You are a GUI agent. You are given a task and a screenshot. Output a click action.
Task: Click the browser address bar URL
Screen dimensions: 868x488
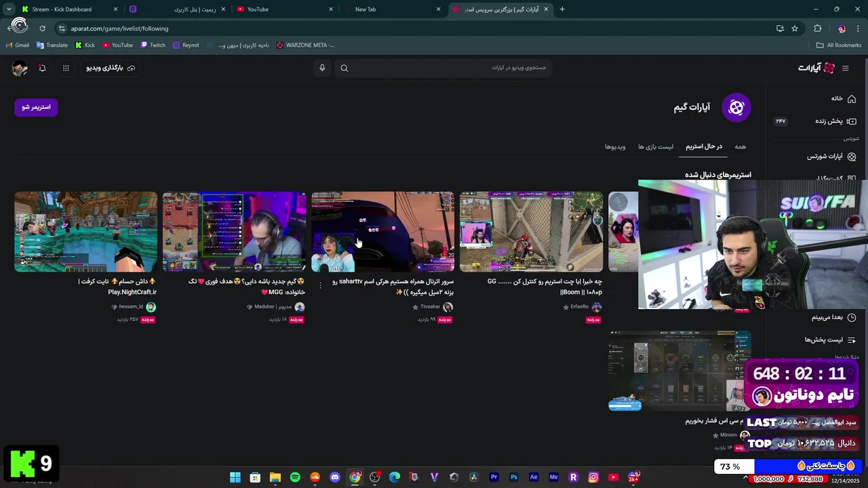(119, 28)
